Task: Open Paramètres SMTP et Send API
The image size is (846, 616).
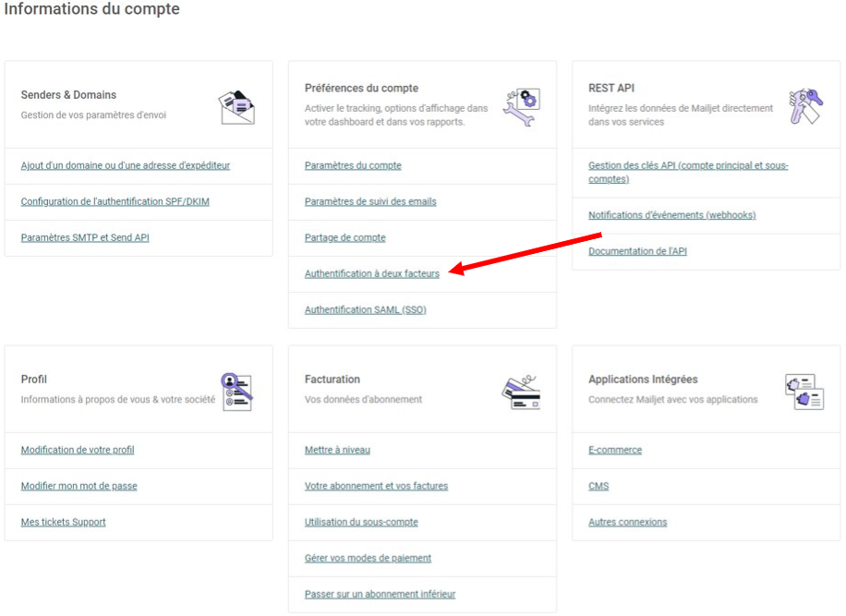Action: 85,237
